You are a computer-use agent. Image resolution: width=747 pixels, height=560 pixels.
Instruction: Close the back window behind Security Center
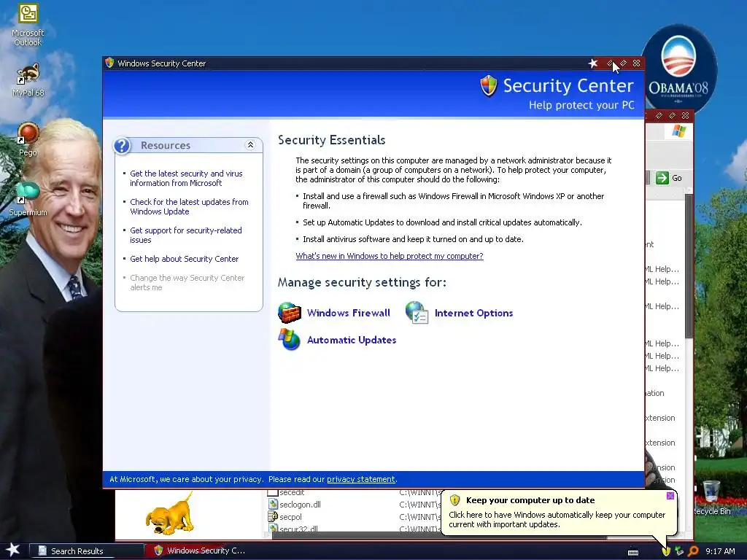click(685, 116)
